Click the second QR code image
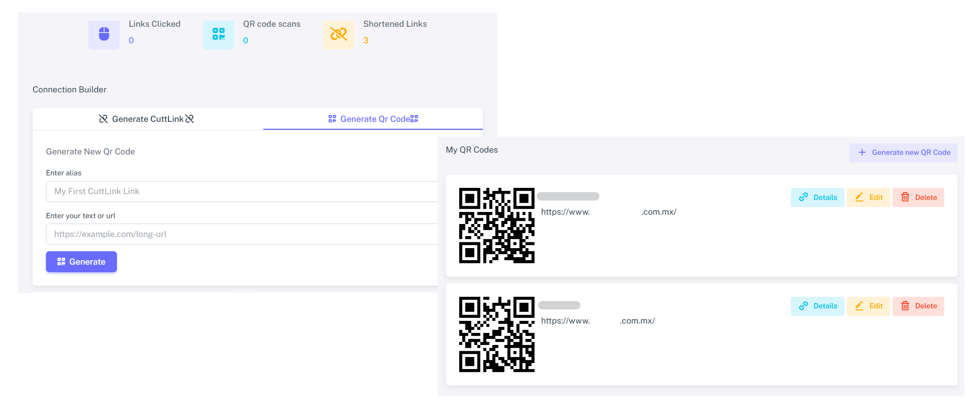This screenshot has width=980, height=407. 497,334
